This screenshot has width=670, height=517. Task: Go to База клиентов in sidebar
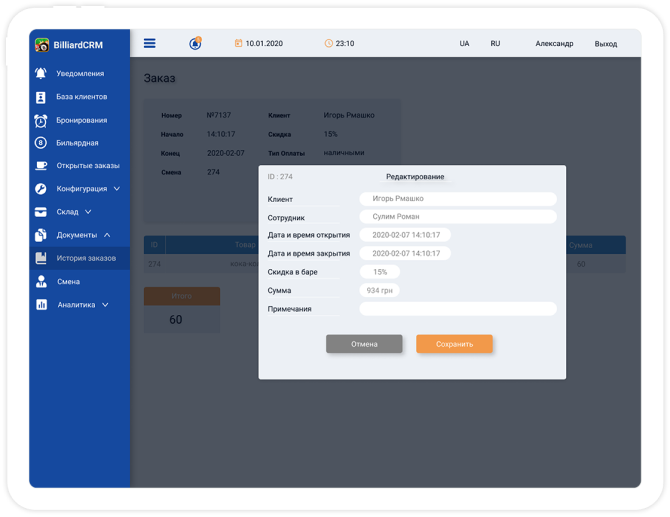click(x=81, y=97)
